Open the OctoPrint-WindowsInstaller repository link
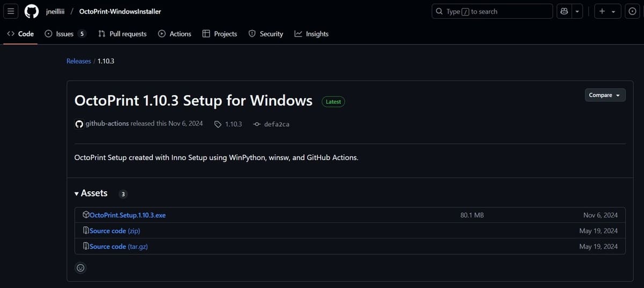The height and width of the screenshot is (288, 644). click(120, 11)
